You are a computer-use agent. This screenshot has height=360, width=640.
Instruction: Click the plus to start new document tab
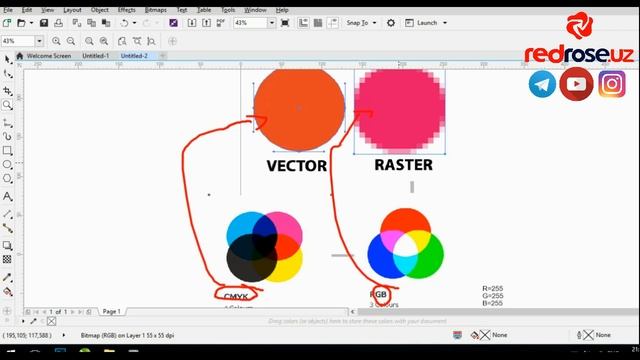(x=163, y=56)
